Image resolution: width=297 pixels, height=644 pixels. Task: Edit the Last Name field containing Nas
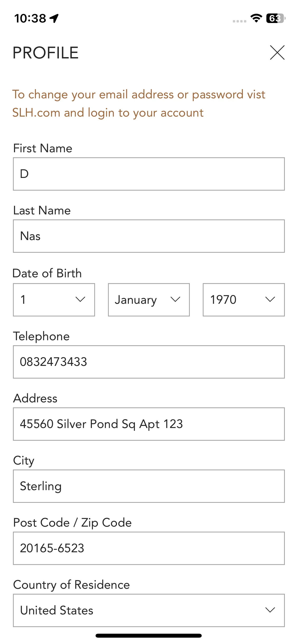[x=149, y=236]
